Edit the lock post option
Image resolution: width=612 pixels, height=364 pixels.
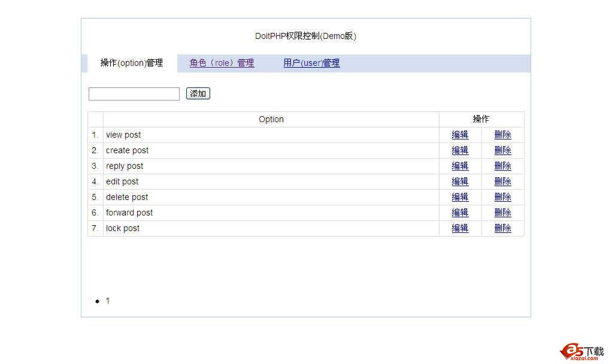coord(460,228)
